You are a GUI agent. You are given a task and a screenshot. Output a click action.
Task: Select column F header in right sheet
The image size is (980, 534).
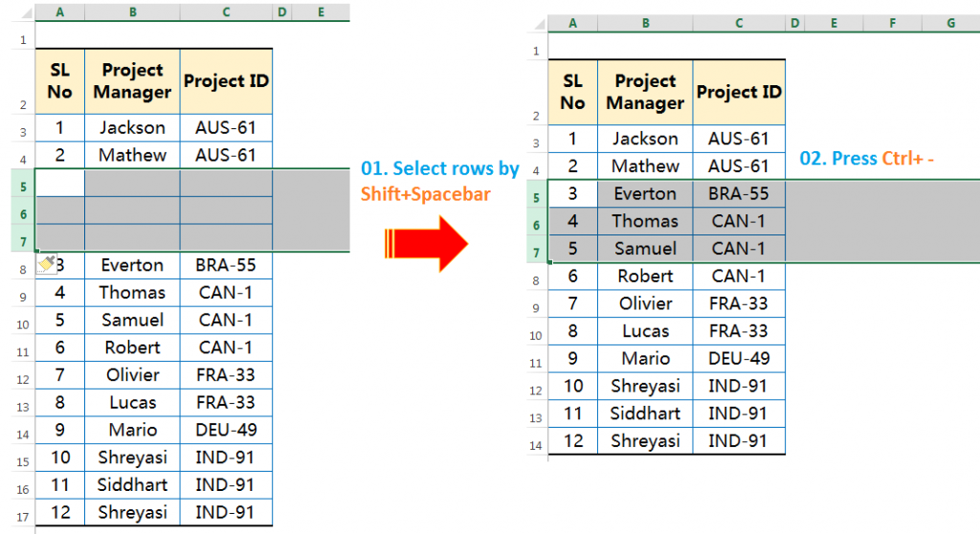tap(892, 24)
